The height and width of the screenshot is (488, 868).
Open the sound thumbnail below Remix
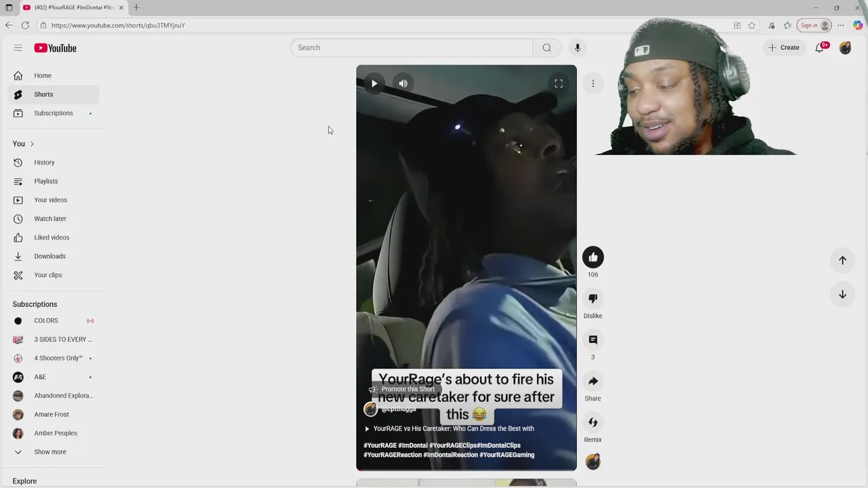pos(593,462)
